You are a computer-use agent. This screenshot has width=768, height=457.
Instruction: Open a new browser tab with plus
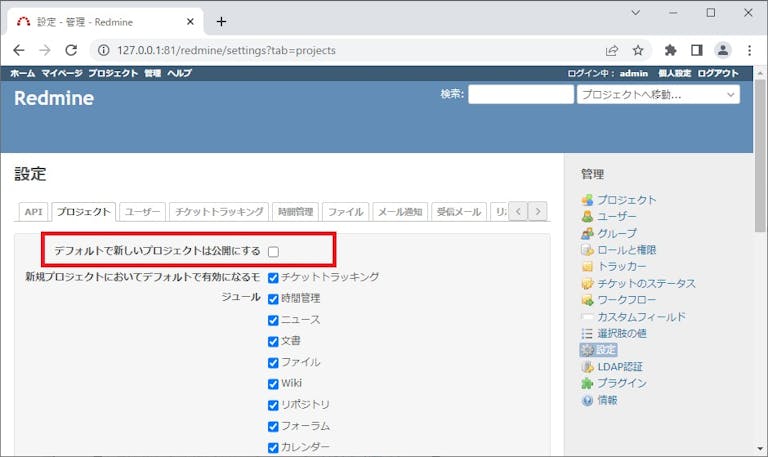221,22
